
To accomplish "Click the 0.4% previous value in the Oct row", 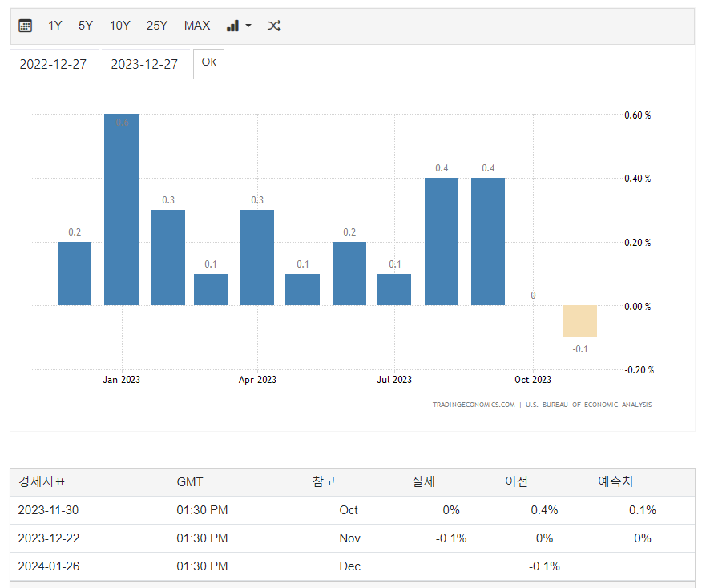I will pyautogui.click(x=544, y=510).
